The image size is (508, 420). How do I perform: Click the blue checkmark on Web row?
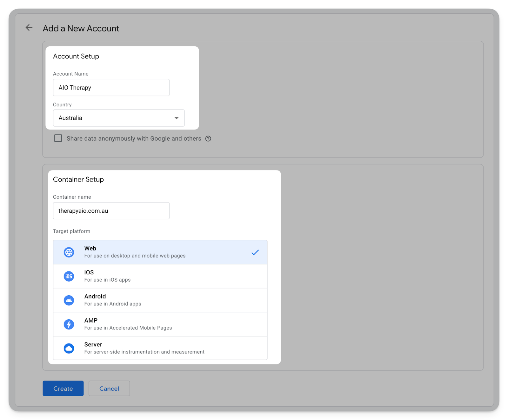pos(255,252)
